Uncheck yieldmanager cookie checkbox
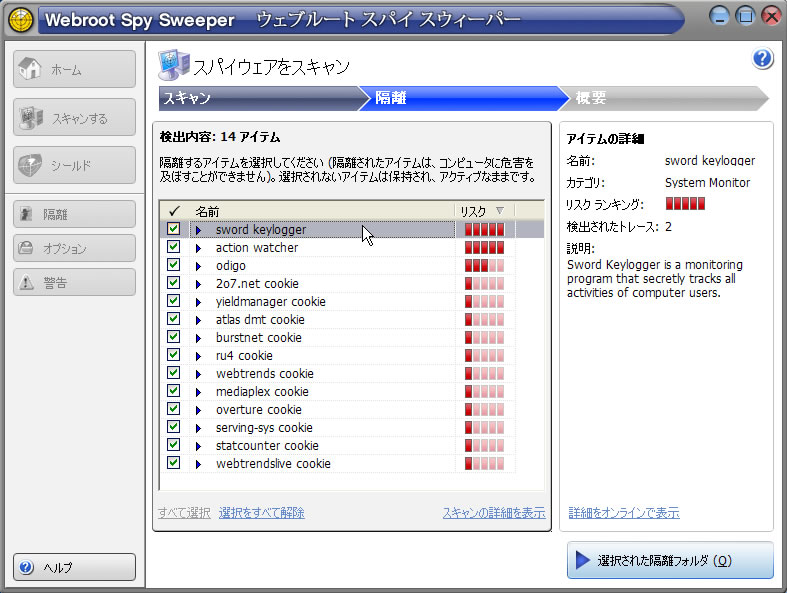 click(x=174, y=301)
